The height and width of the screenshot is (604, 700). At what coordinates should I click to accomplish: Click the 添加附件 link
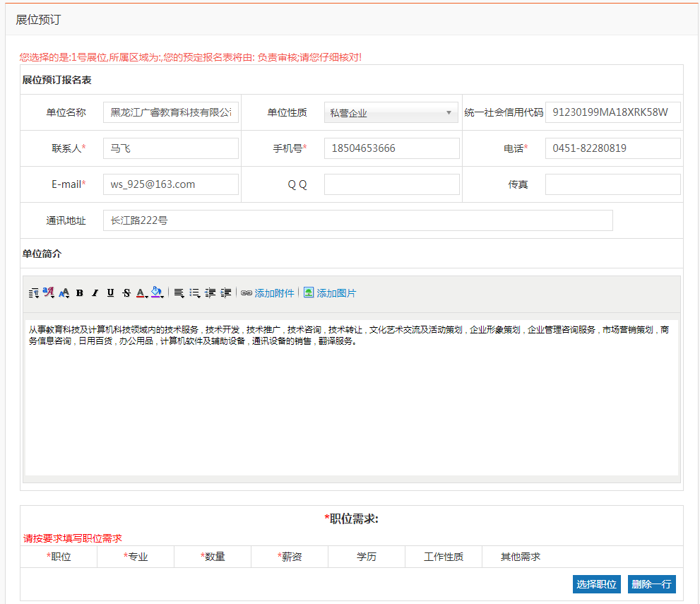click(274, 293)
